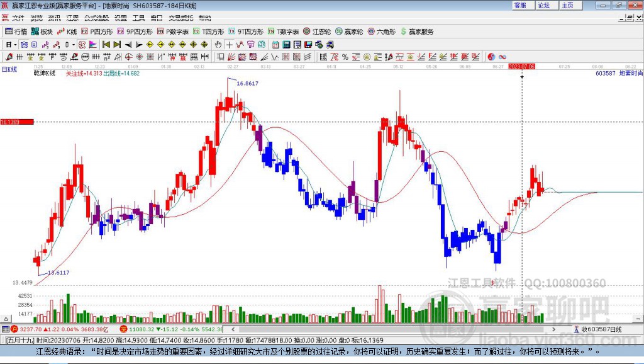Click the infinity loop icon
The width and height of the screenshot is (644, 364).
tap(502, 57)
